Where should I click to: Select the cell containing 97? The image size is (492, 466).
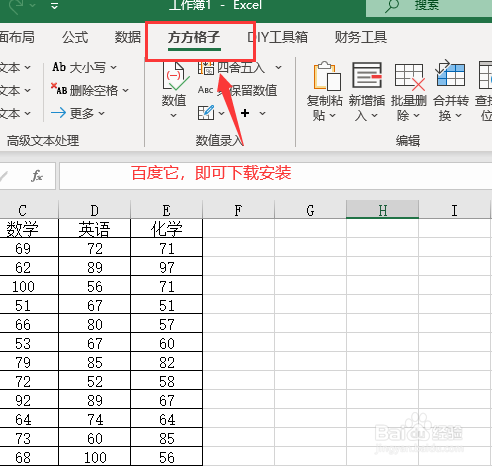[166, 267]
